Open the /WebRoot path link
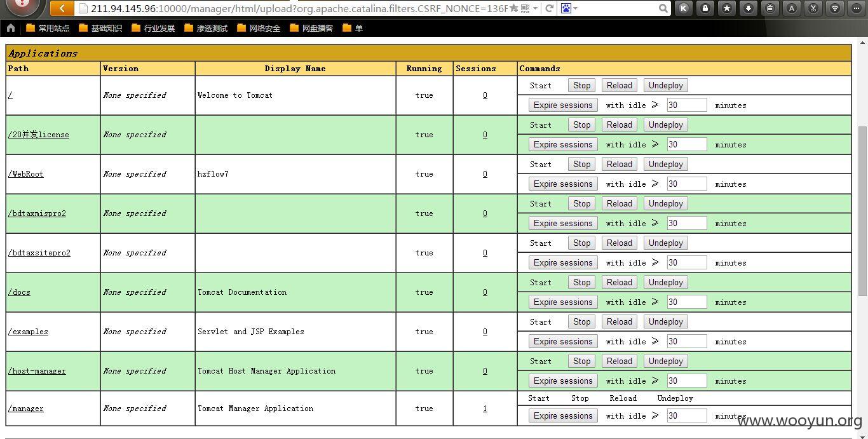 pos(26,174)
